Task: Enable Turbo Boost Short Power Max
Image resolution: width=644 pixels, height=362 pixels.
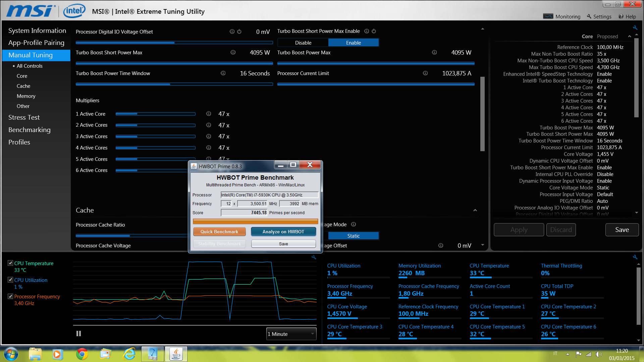Action: coord(354,43)
